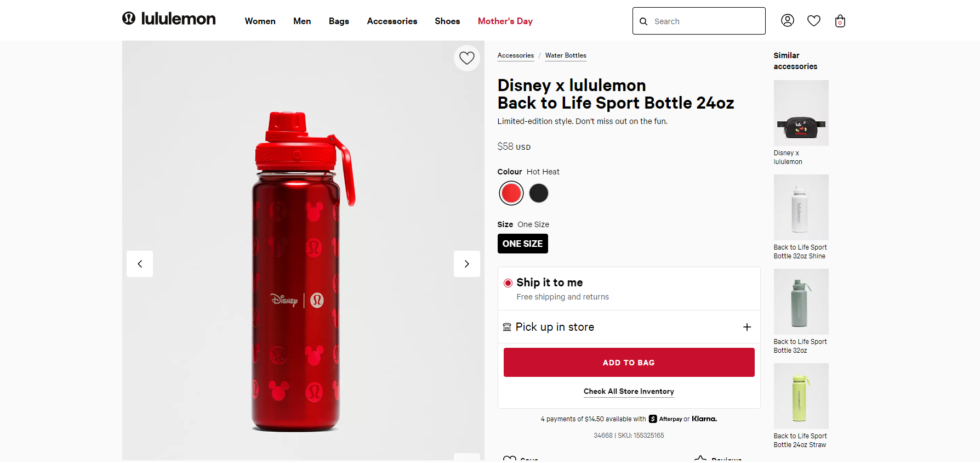Select the black colour swatch
This screenshot has height=463, width=980.
539,193
